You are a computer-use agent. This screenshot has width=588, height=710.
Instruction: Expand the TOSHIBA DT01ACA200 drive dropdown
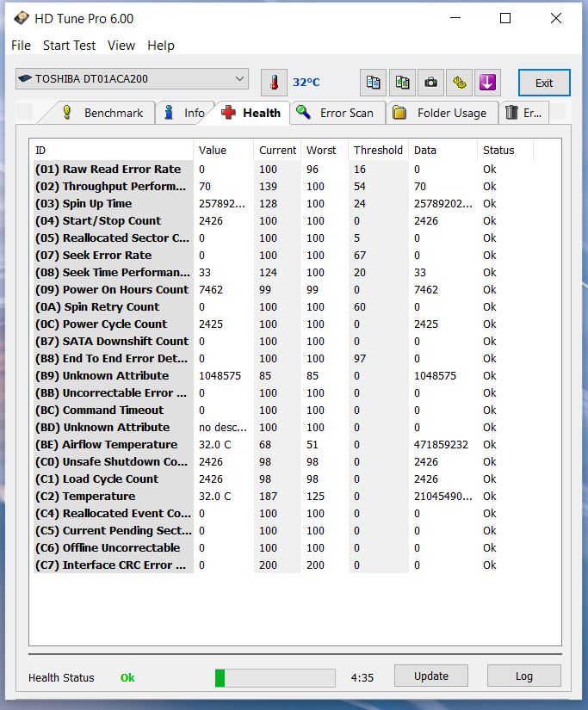[132, 79]
